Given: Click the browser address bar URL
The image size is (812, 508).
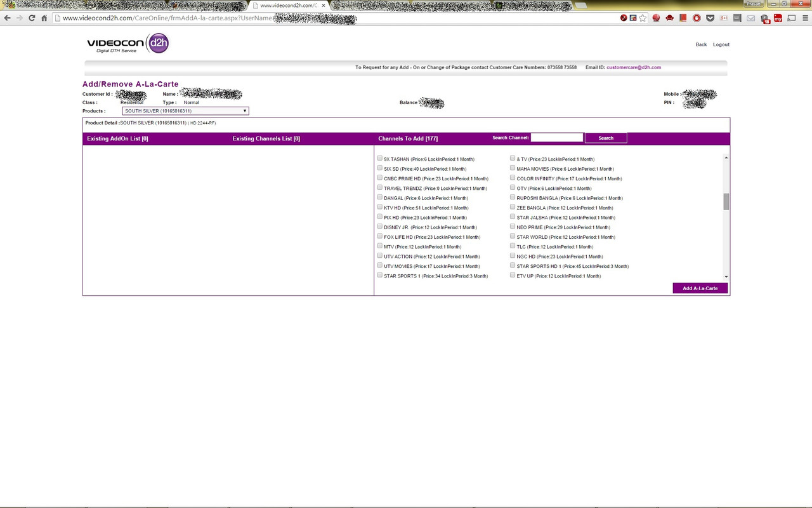Looking at the screenshot, I should point(209,18).
